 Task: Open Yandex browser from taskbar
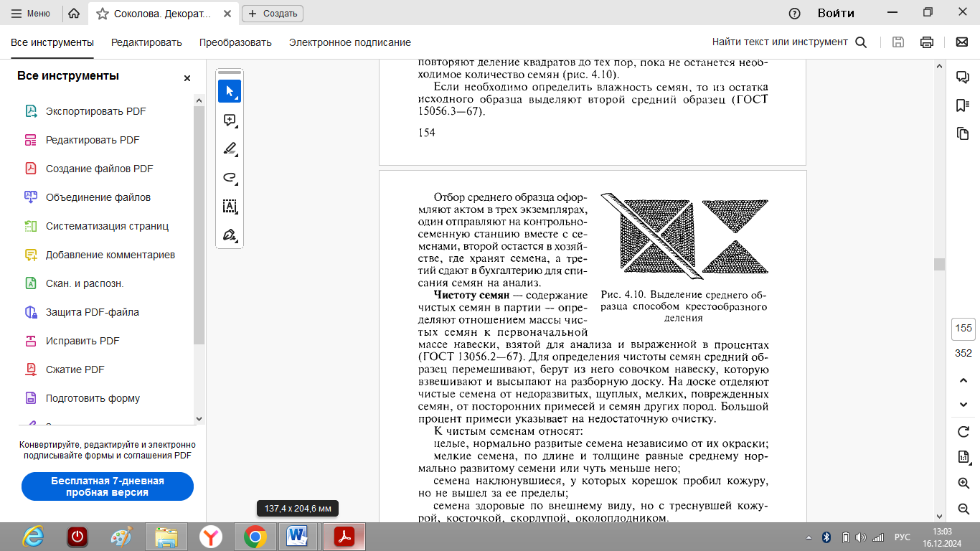tap(211, 537)
